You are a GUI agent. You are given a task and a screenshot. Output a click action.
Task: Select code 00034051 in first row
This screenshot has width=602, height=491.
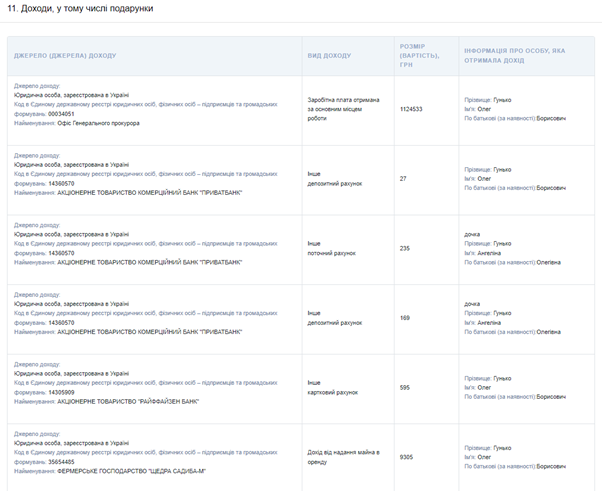61,114
